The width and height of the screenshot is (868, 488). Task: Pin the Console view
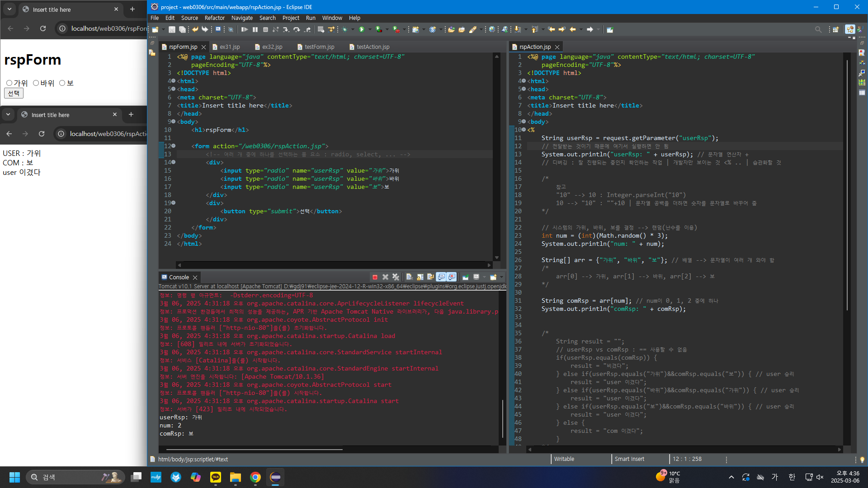coord(466,277)
